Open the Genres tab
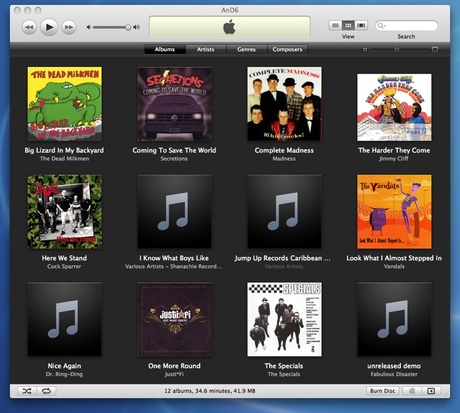 coord(247,49)
